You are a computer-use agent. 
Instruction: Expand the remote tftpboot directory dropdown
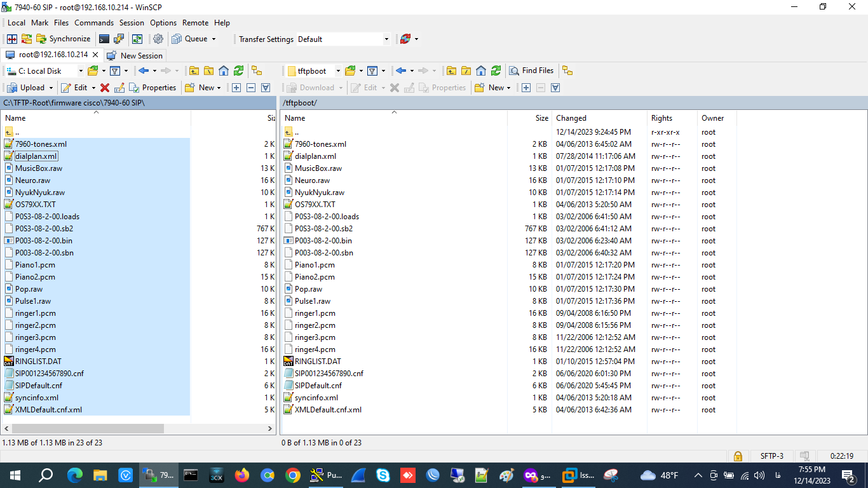338,71
